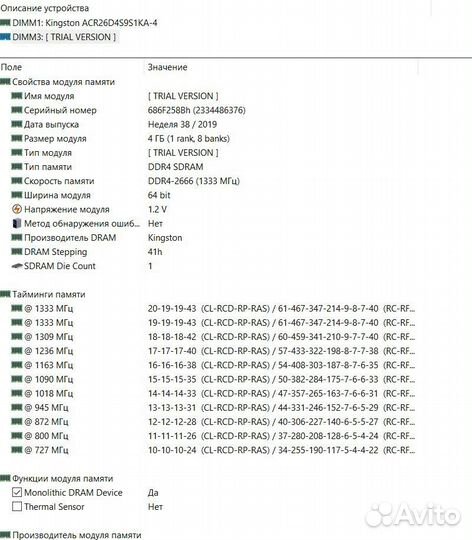The height and width of the screenshot is (540, 472).
Task: Click the Поле column header
Action: pyautogui.click(x=11, y=67)
